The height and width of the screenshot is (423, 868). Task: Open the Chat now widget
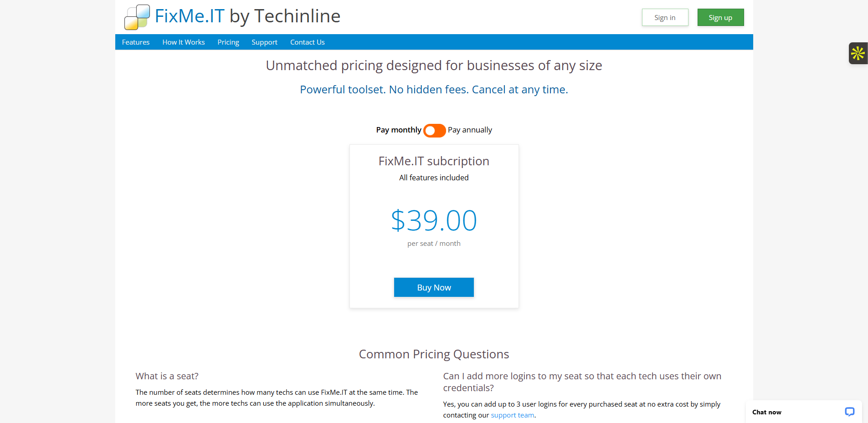[767, 412]
